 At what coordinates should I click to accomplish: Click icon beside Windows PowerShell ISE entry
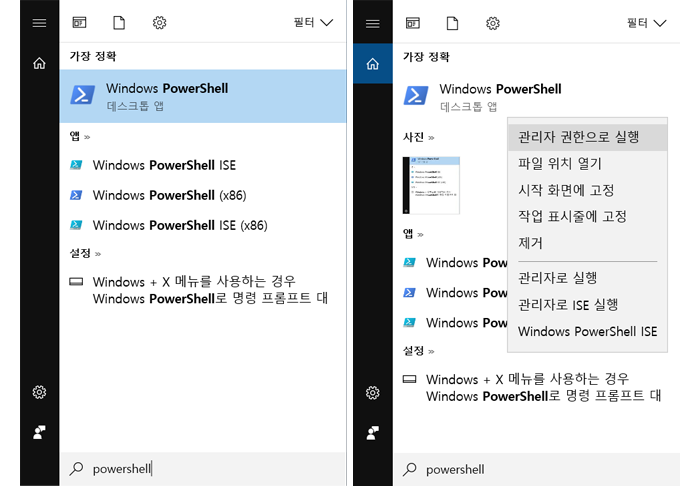[x=76, y=165]
